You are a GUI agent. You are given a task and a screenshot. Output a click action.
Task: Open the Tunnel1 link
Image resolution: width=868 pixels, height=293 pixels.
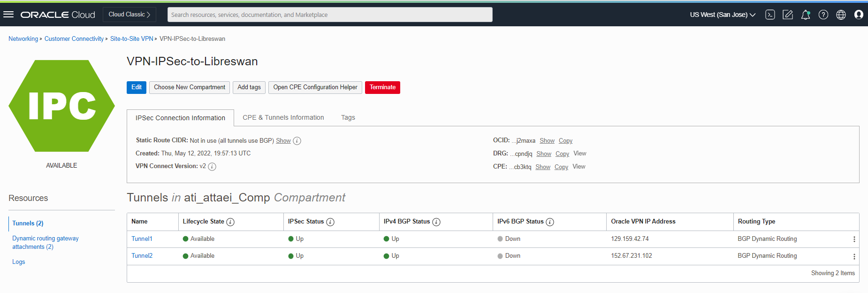[142, 239]
